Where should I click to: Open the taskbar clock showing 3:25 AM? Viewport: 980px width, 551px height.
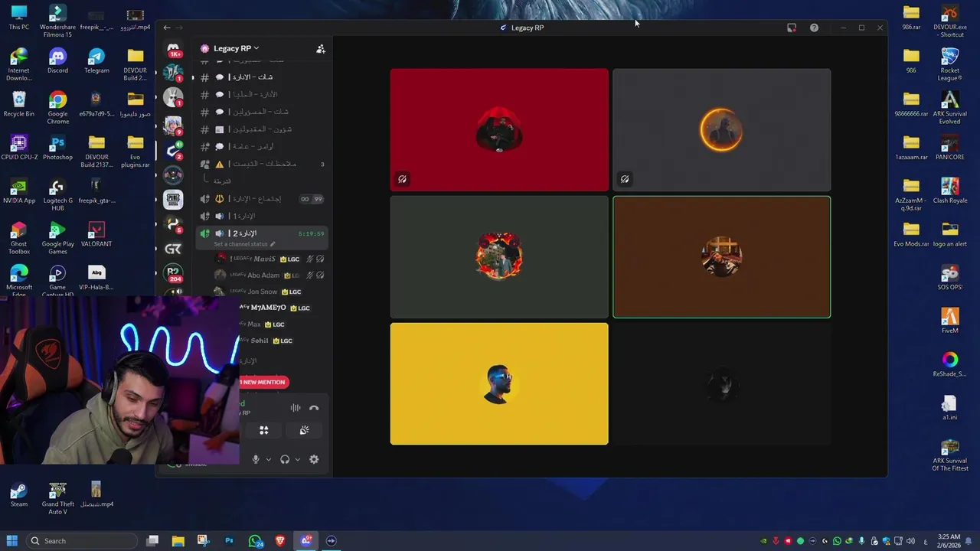pyautogui.click(x=949, y=541)
